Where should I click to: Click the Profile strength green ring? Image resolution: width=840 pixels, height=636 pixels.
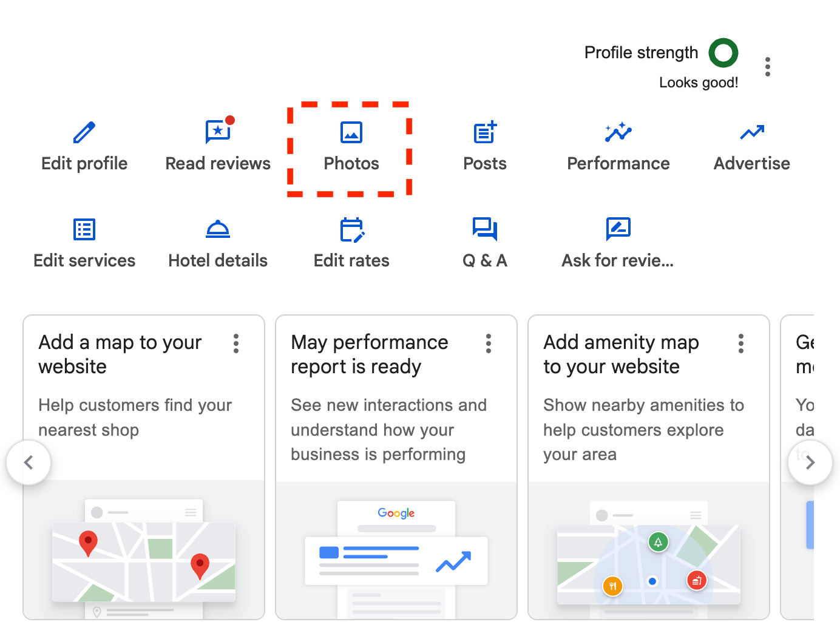(x=723, y=53)
